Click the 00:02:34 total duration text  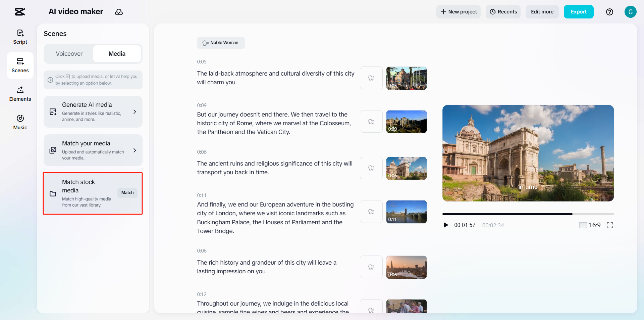click(x=493, y=225)
